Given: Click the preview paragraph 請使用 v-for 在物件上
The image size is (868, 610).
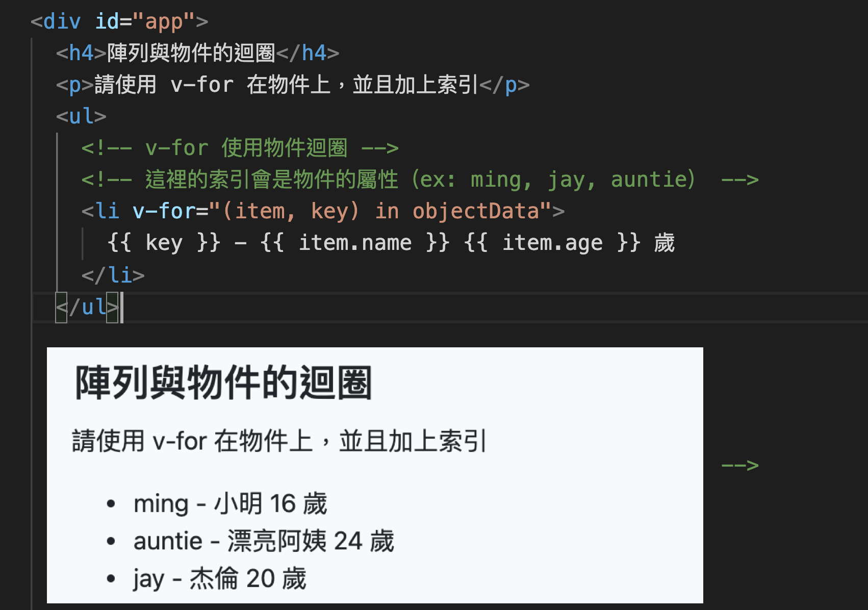Looking at the screenshot, I should pyautogui.click(x=279, y=441).
